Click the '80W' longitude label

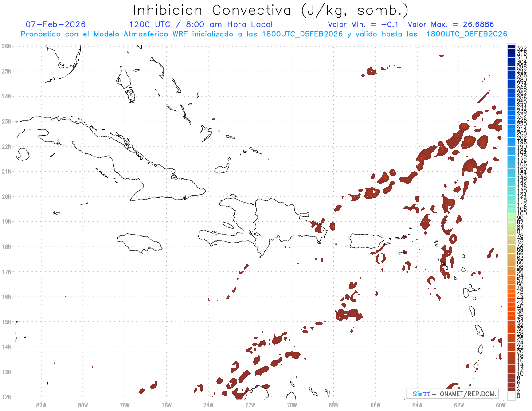(x=83, y=405)
